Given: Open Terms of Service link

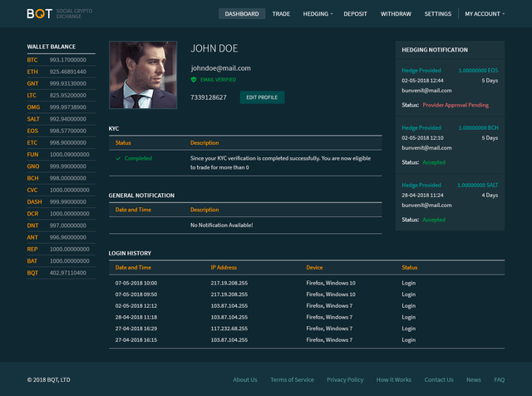Looking at the screenshot, I should pyautogui.click(x=292, y=379).
